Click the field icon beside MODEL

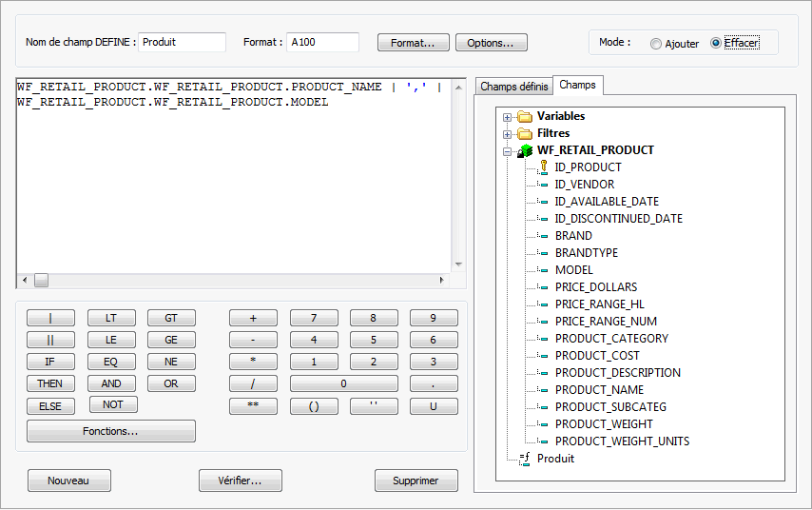pos(543,270)
